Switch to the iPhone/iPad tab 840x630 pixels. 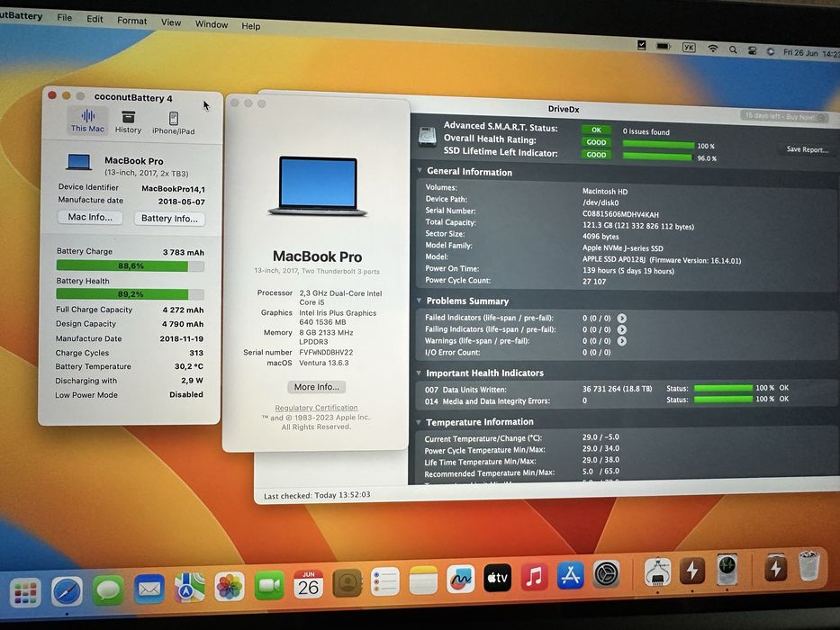pos(173,122)
